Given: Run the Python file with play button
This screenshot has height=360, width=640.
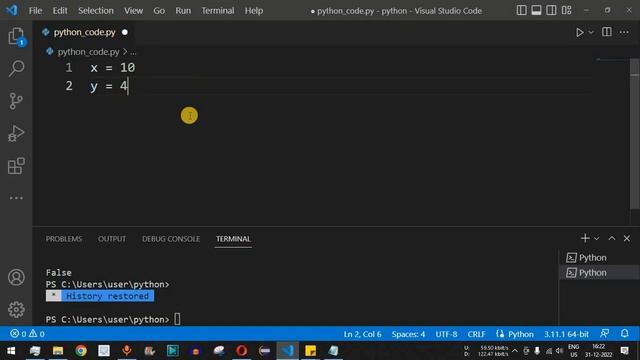Looking at the screenshot, I should [x=579, y=32].
